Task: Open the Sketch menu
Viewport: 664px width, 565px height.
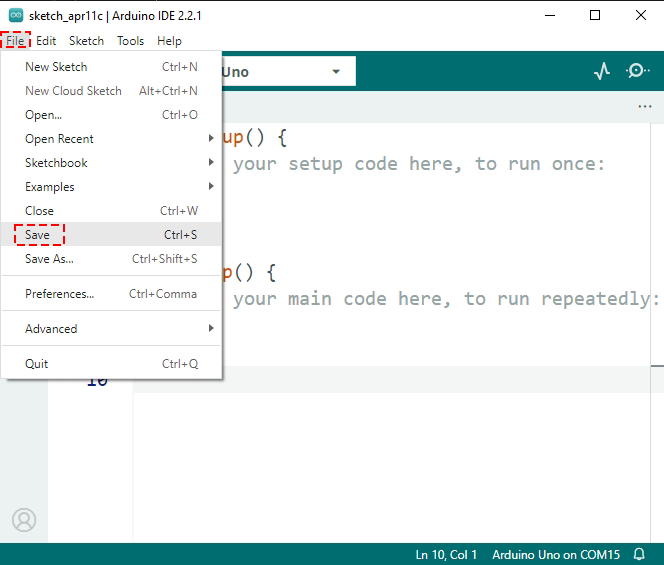Action: tap(86, 41)
